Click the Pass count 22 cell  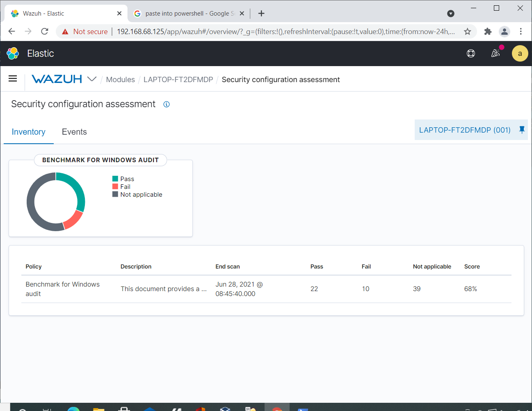314,289
